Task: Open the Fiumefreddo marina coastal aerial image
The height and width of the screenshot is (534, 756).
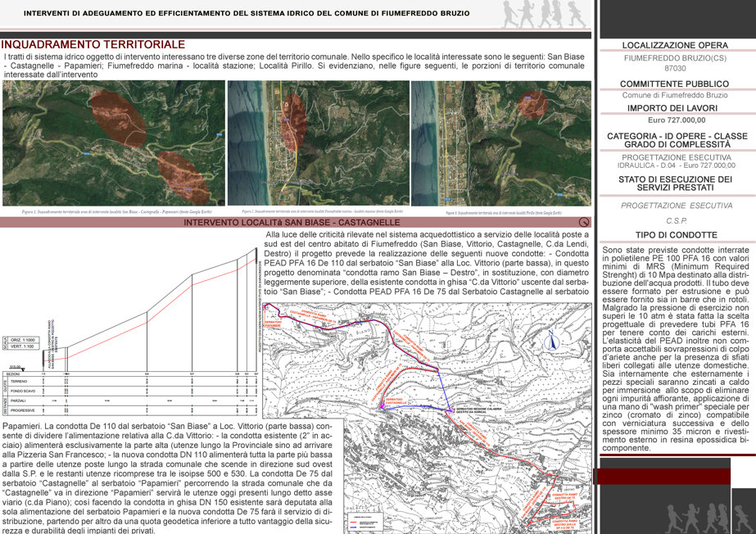Action: pyautogui.click(x=319, y=143)
